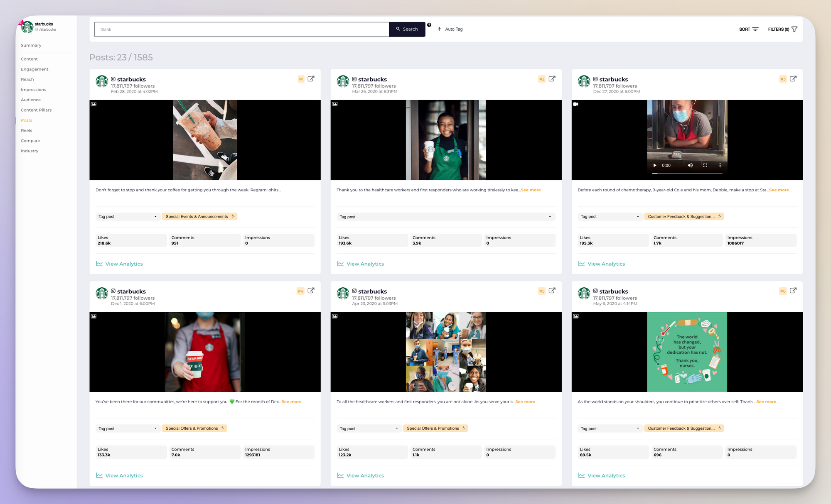831x504 pixels.
Task: Mute the video in post #3
Action: (x=690, y=165)
